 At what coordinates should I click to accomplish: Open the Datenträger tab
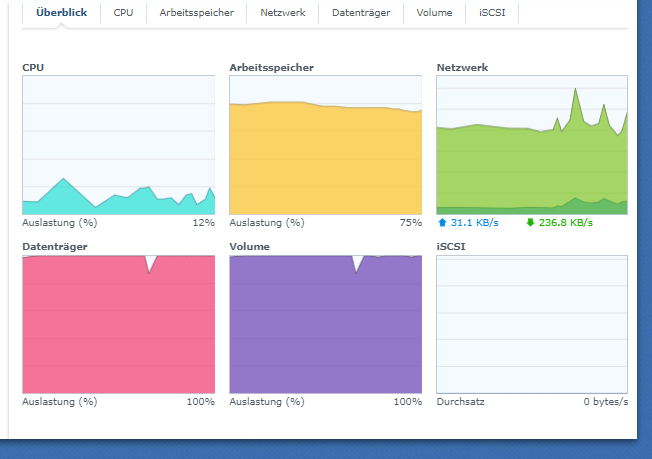pos(361,13)
